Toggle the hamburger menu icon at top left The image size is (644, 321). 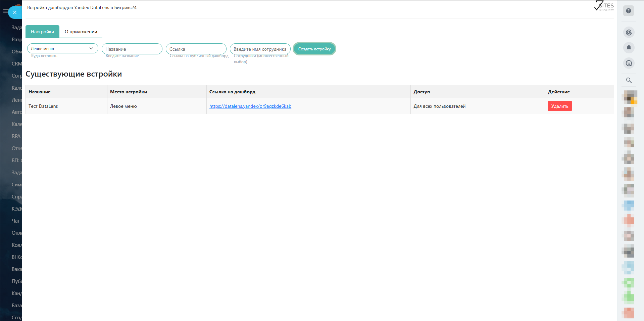pos(5,11)
